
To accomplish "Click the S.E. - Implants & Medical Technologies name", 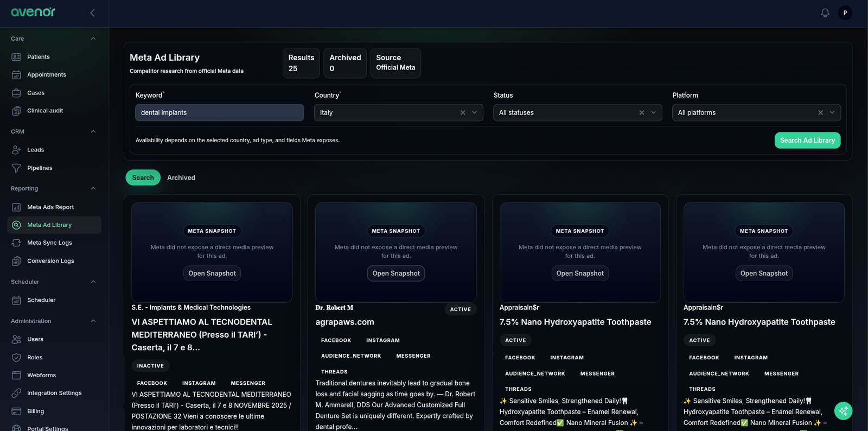I will pyautogui.click(x=191, y=307).
